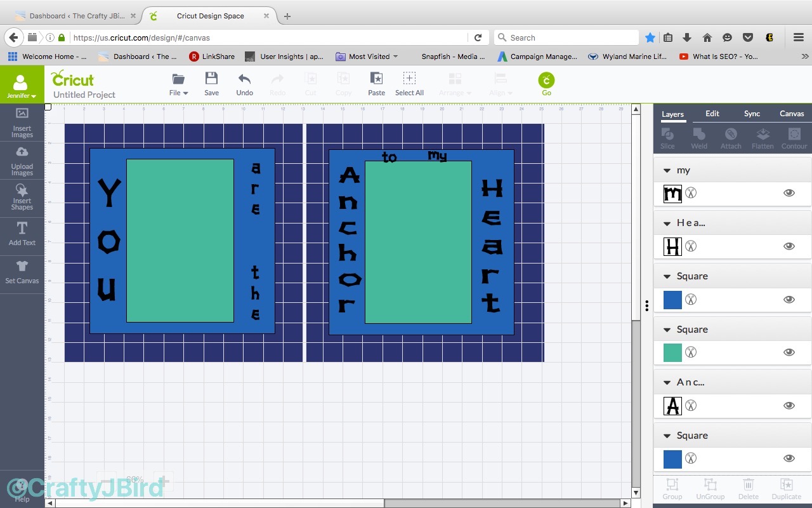
Task: Hide the Anchor text layer
Action: point(789,406)
